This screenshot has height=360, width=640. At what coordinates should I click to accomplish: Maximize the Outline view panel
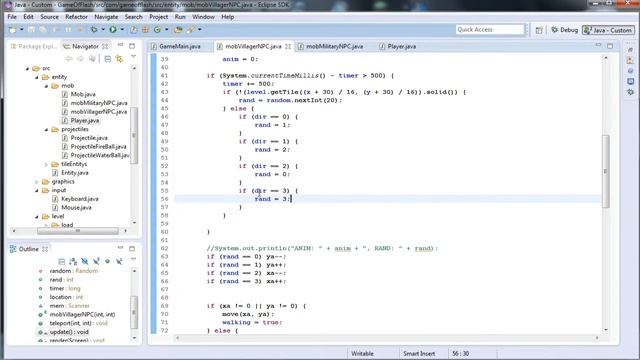(132, 248)
